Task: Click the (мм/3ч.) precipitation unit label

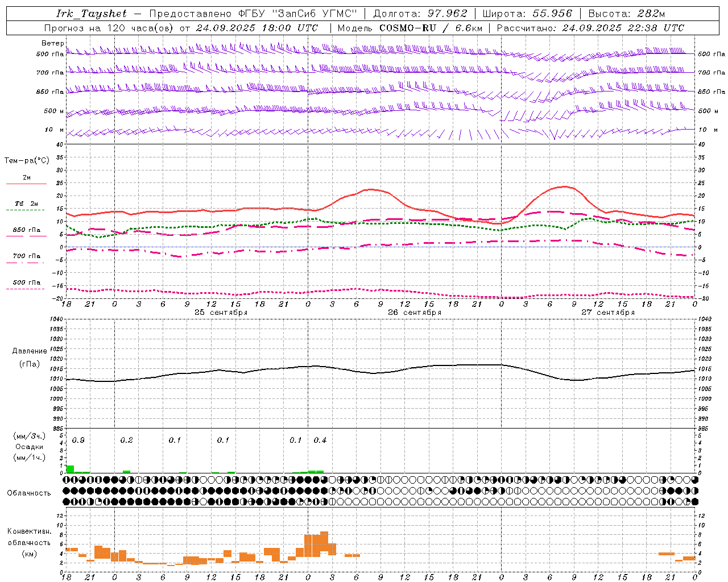Action: tap(30, 436)
